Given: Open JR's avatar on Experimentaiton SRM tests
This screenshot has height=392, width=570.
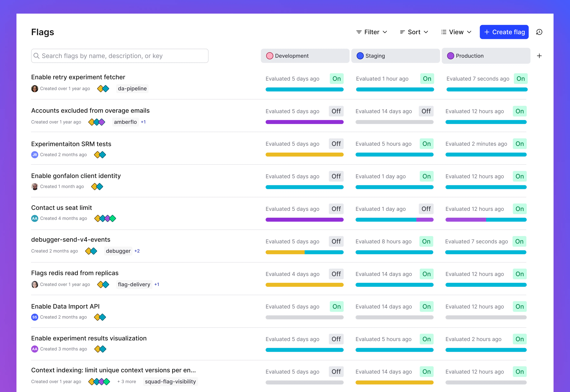Looking at the screenshot, I should pyautogui.click(x=35, y=155).
